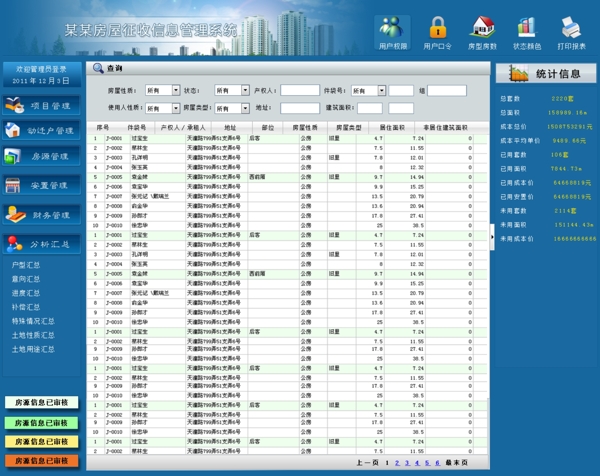This screenshot has height=476, width=600.
Task: Sort by 地址 column header
Action: 230,127
